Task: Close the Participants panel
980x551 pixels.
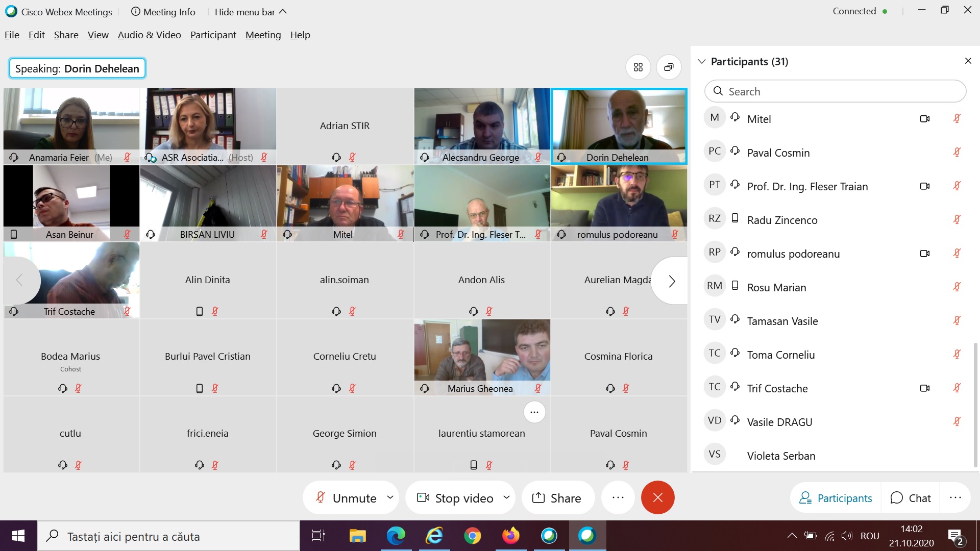Action: click(x=968, y=61)
